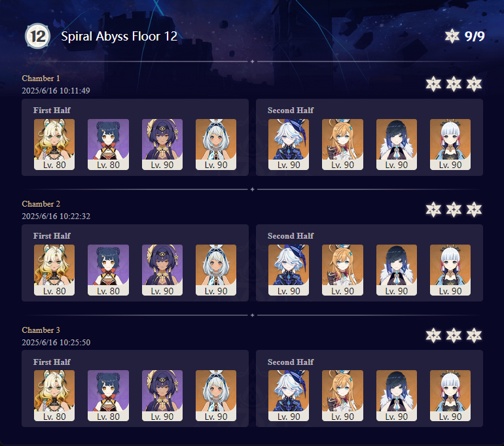
Task: Select dark-blue-haired Lv. 80 character in Chamber 1 First Half
Action: pos(108,145)
